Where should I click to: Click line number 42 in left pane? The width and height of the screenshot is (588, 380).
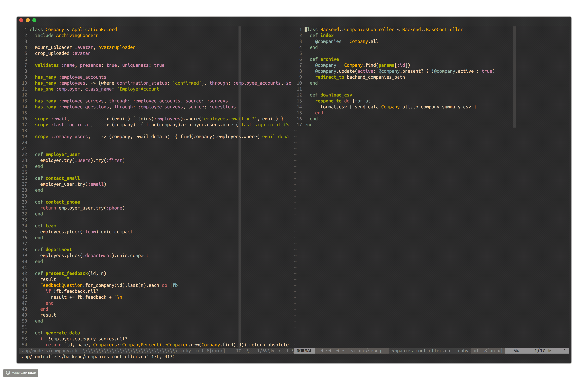pyautogui.click(x=24, y=273)
